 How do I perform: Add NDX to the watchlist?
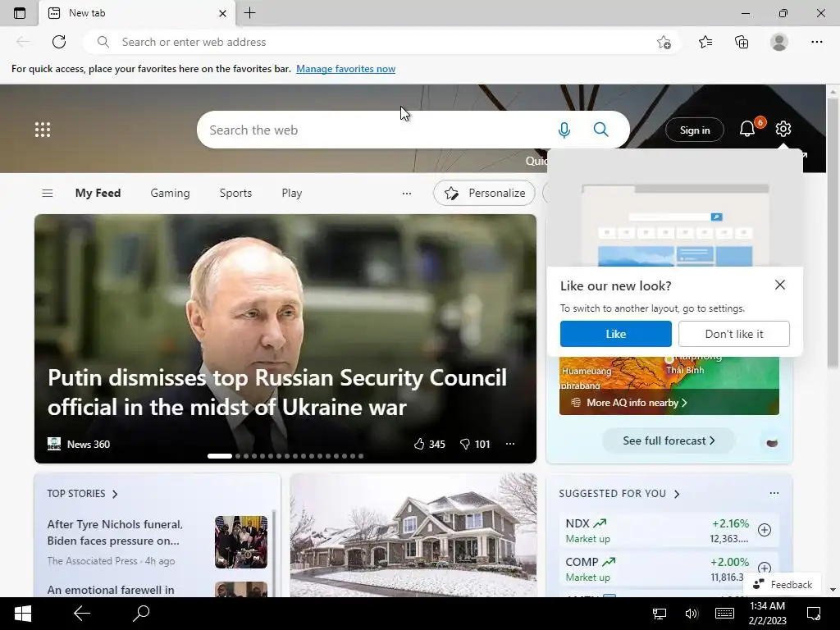765,530
